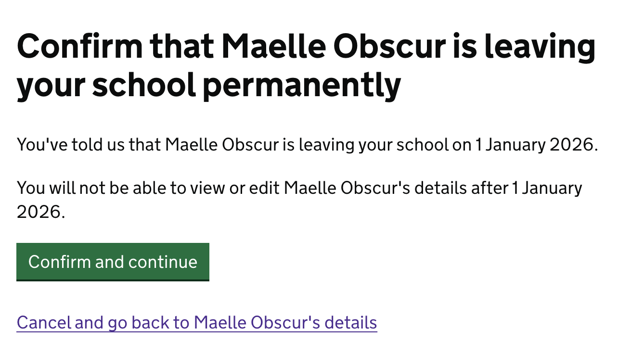Click the main page heading text
644x354 pixels.
[306, 65]
